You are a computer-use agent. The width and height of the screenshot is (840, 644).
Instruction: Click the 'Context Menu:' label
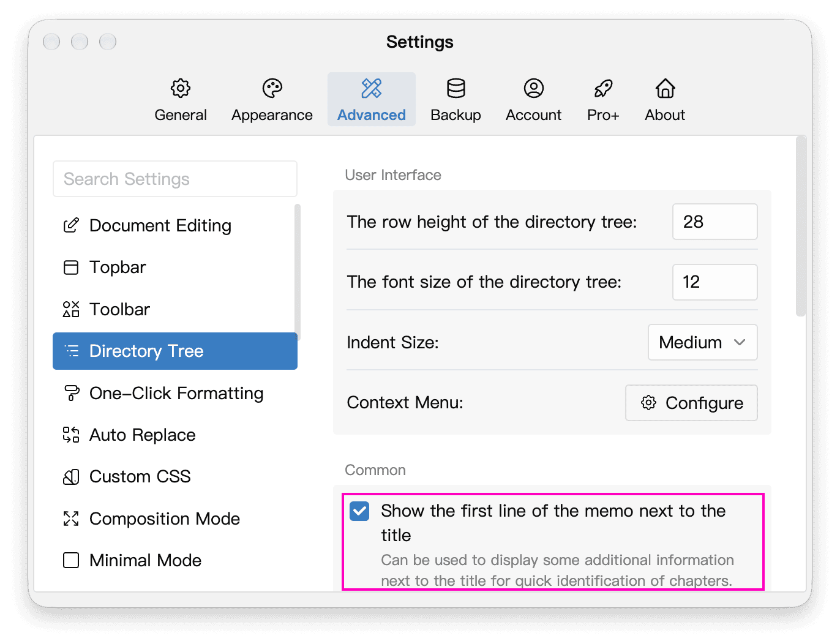405,402
